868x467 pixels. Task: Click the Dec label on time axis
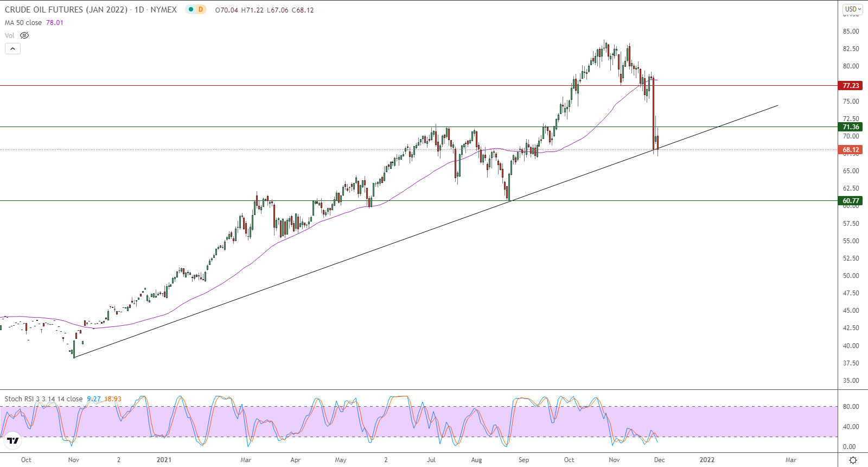pyautogui.click(x=659, y=460)
